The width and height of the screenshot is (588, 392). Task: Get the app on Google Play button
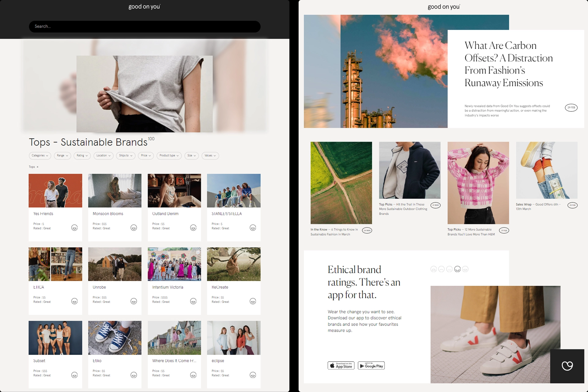[371, 366]
